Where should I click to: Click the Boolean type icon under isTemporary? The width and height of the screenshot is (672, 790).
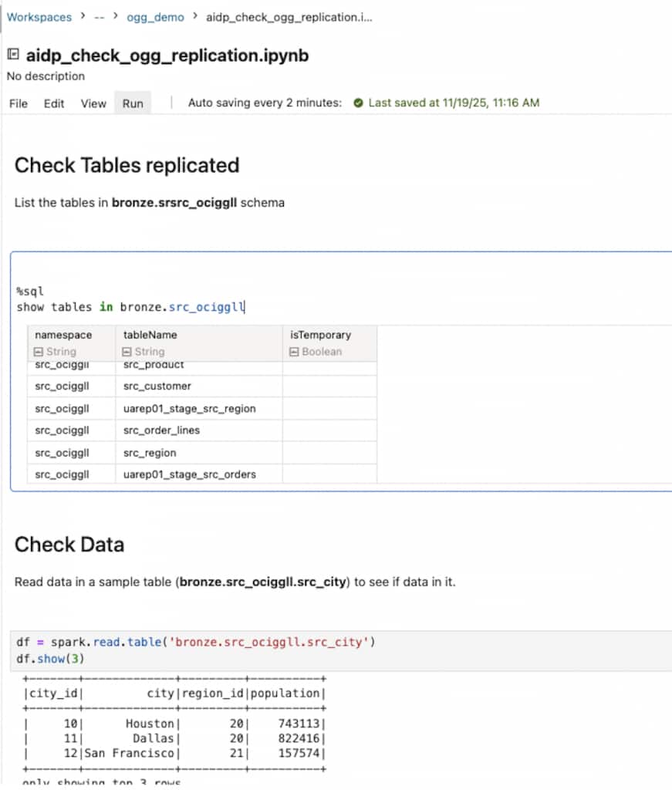pyautogui.click(x=295, y=352)
